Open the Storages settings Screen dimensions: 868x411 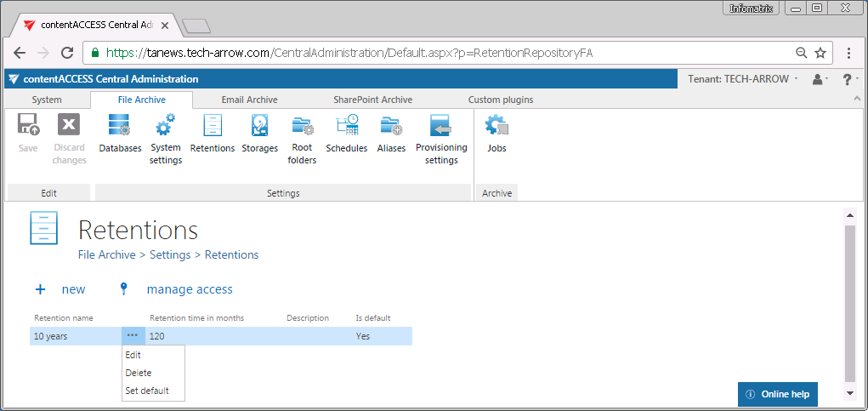click(259, 134)
